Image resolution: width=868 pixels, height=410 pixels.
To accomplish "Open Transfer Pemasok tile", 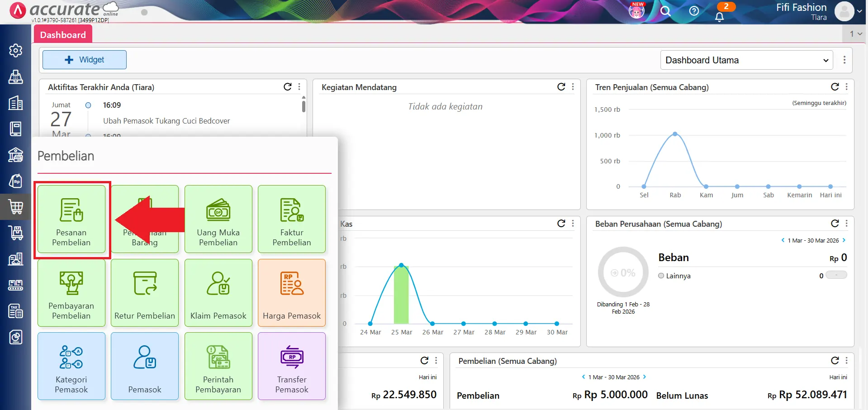I will click(x=292, y=366).
